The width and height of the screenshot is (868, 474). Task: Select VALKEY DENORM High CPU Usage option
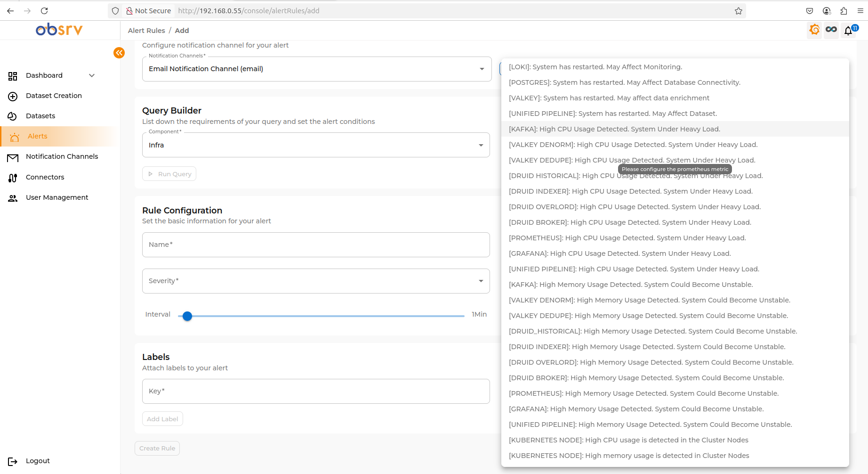675,145
